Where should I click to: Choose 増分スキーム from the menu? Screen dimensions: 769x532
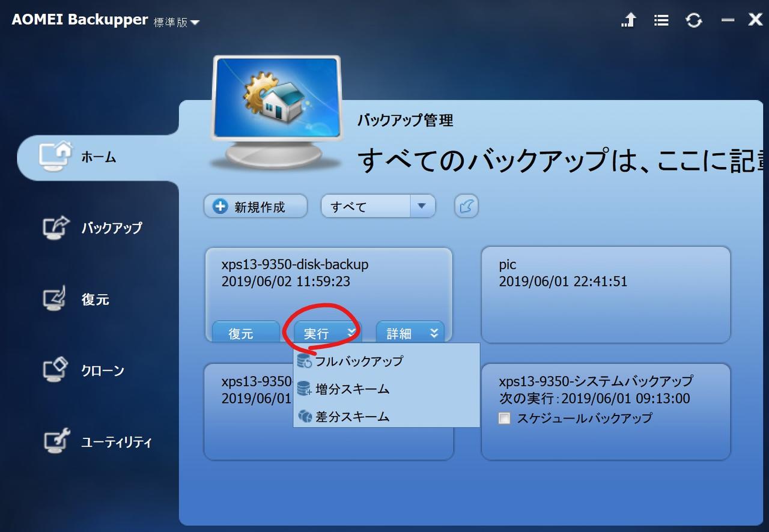pos(386,389)
